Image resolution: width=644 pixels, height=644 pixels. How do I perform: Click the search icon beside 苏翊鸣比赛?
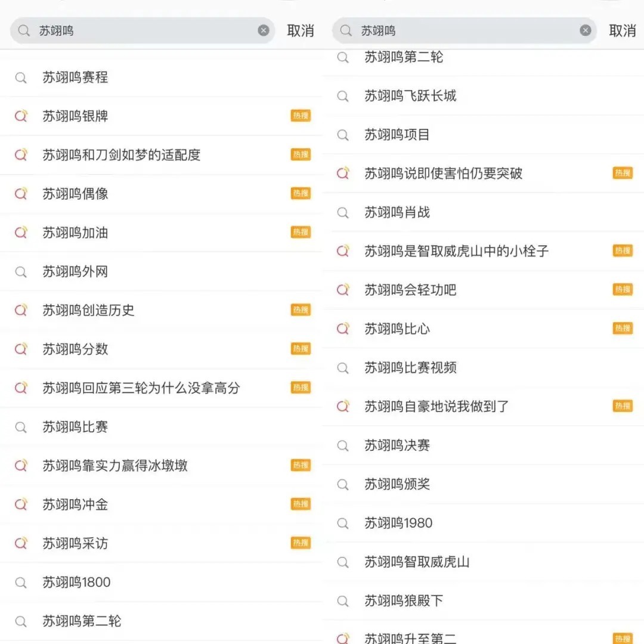point(21,427)
